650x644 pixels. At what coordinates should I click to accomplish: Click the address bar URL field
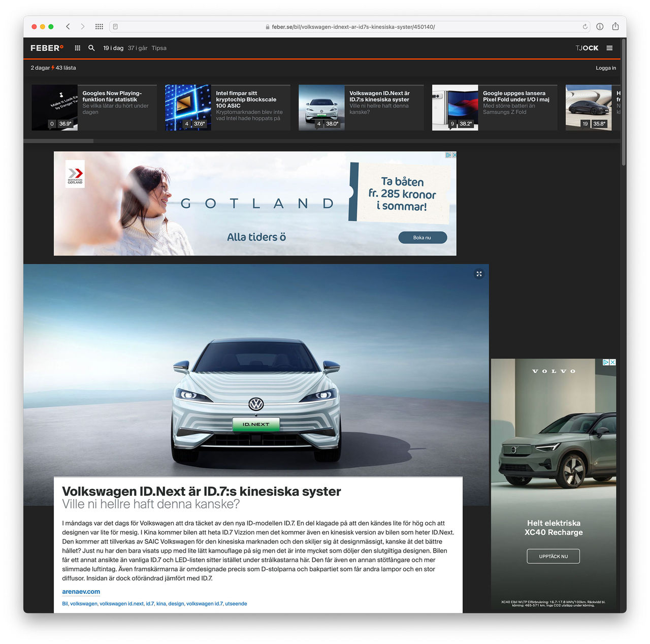[350, 27]
